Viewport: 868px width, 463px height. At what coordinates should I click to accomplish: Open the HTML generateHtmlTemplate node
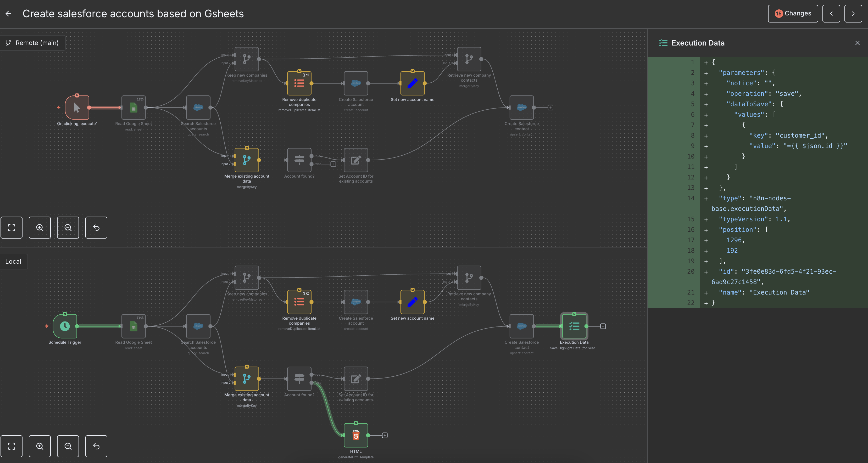[x=356, y=435]
